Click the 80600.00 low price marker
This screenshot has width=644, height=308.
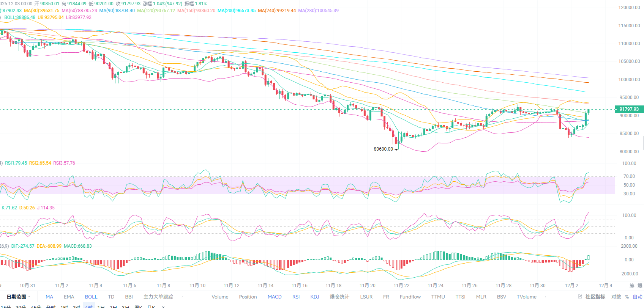[x=384, y=149]
